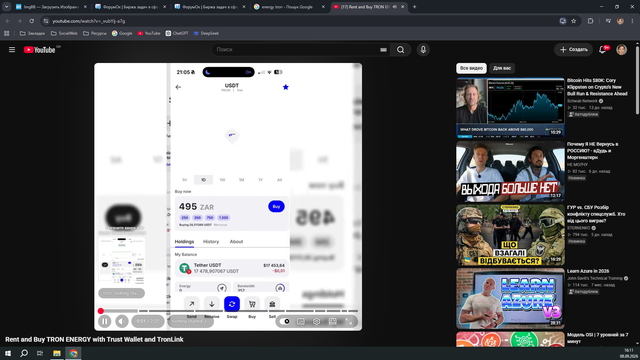The width and height of the screenshot is (640, 360).
Task: Pause the YouTube video
Action: [x=104, y=321]
